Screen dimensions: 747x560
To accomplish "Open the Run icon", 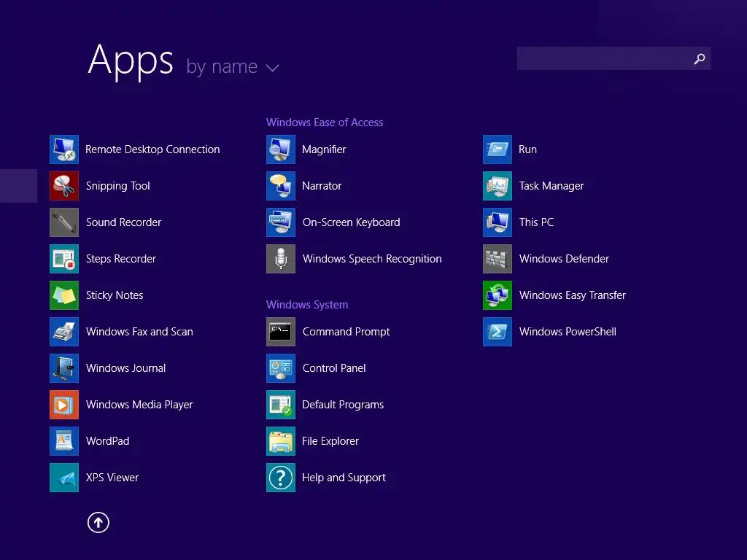I will (498, 149).
